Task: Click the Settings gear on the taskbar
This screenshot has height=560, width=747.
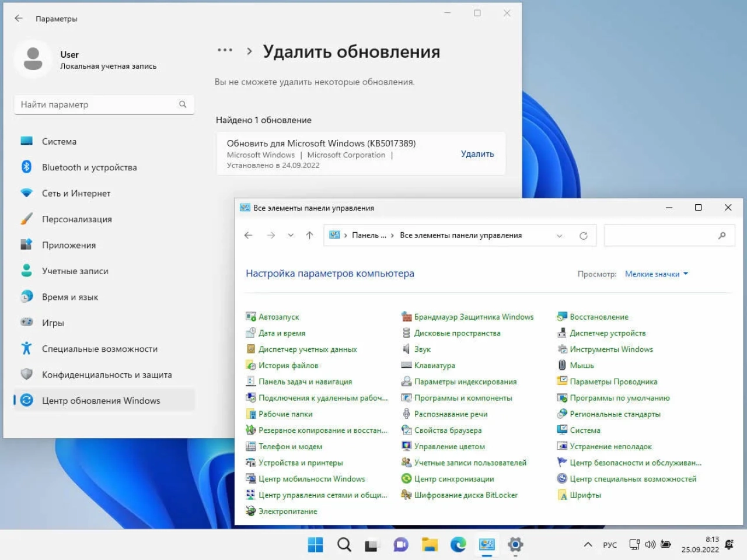Action: coord(515,545)
